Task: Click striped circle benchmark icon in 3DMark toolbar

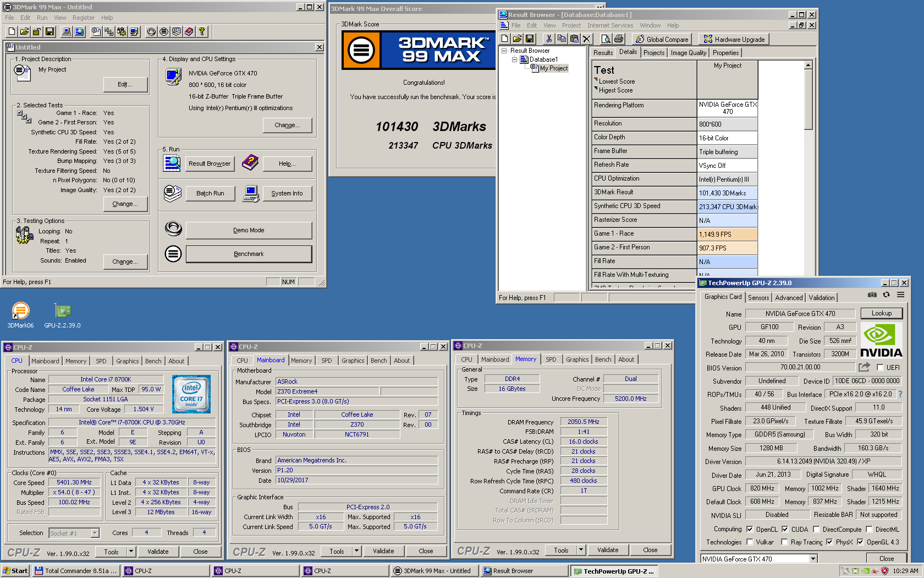Action: [x=164, y=32]
